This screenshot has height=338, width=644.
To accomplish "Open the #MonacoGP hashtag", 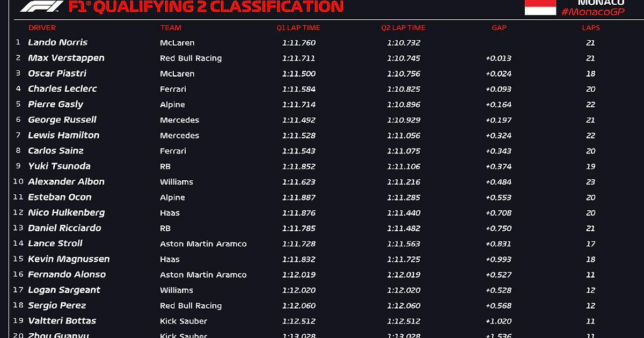I will click(x=592, y=12).
